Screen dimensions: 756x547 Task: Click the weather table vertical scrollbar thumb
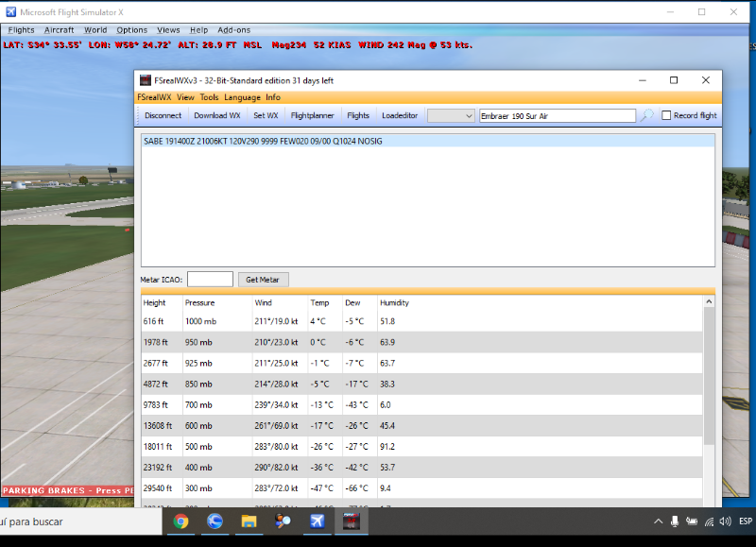click(x=709, y=375)
